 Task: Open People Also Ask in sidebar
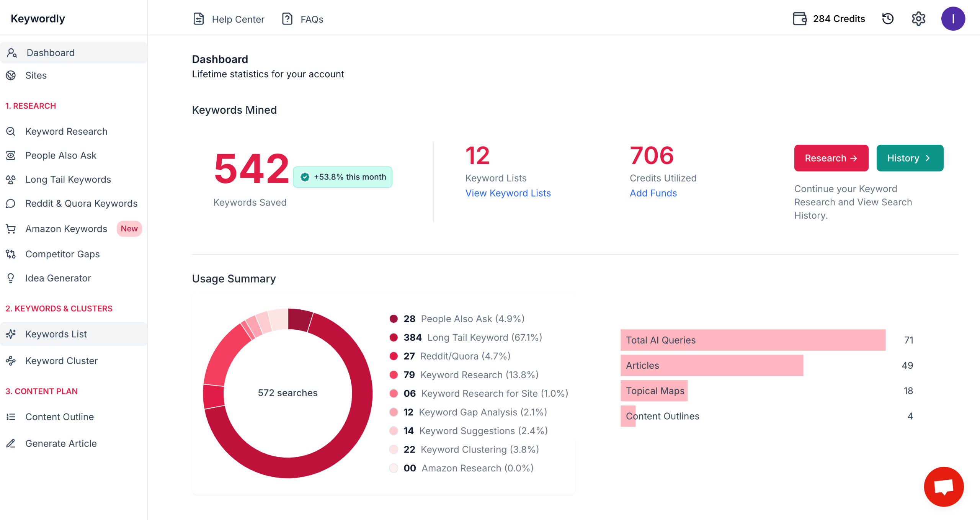60,155
